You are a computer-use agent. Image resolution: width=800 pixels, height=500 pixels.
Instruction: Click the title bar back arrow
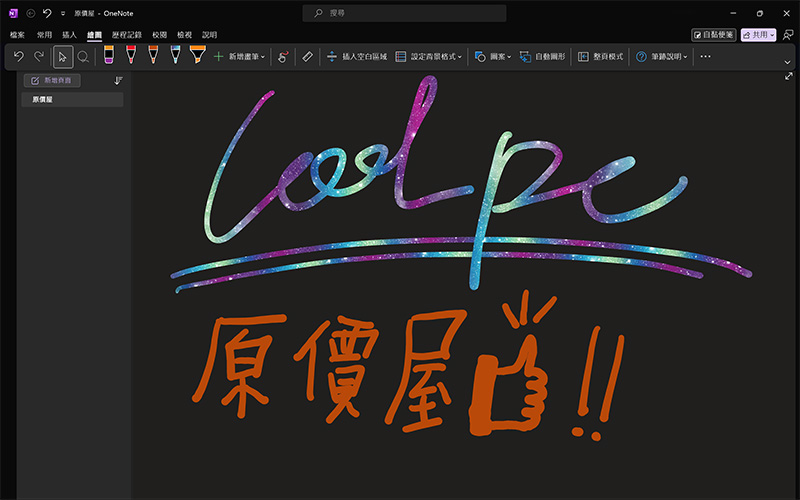(x=31, y=13)
